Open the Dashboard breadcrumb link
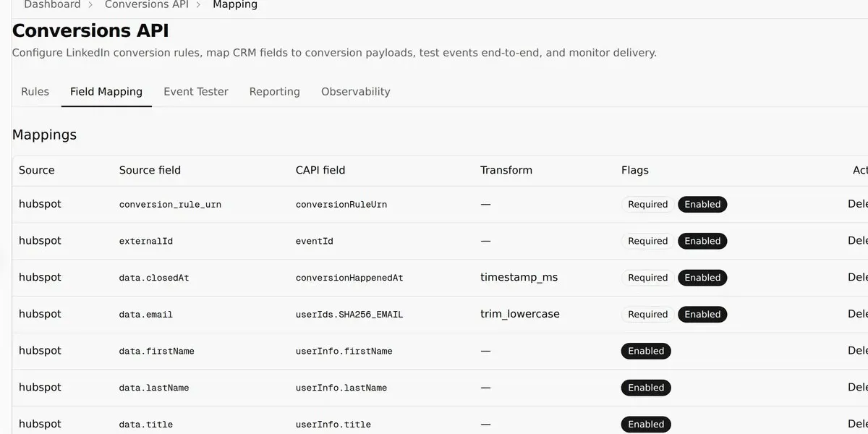 click(x=52, y=4)
